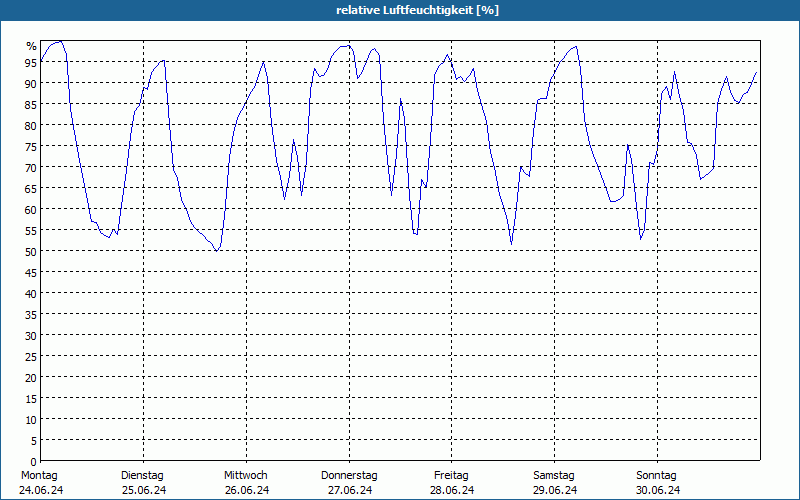
Task: Click the y-axis value 25
Action: point(31,357)
